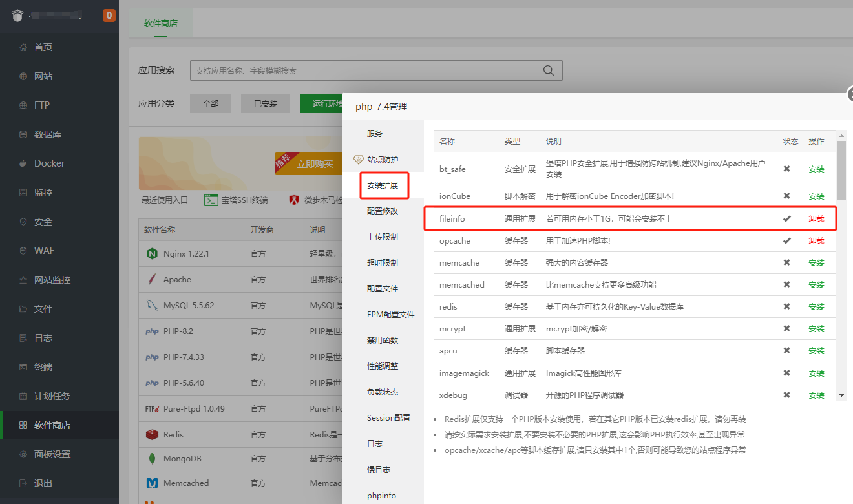Viewport: 853px width, 504px height.
Task: Open the 负载状态 tab
Action: 383,392
